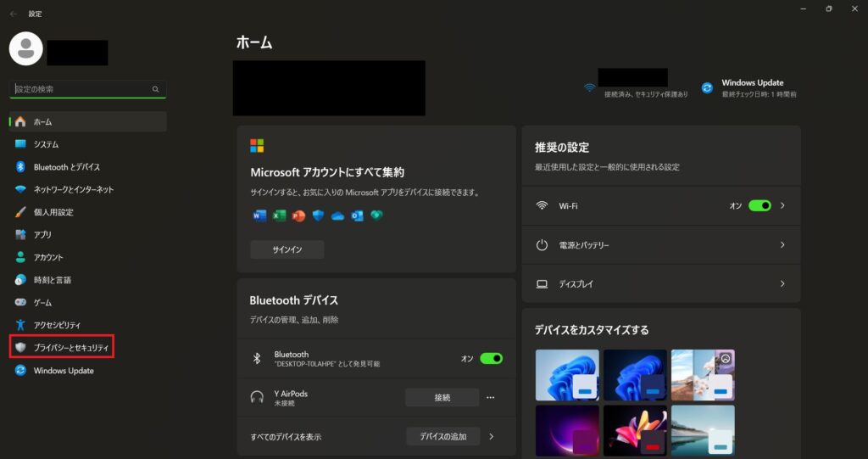Image resolution: width=868 pixels, height=459 pixels.
Task: Click the Windows Update sync icon in header
Action: point(707,87)
